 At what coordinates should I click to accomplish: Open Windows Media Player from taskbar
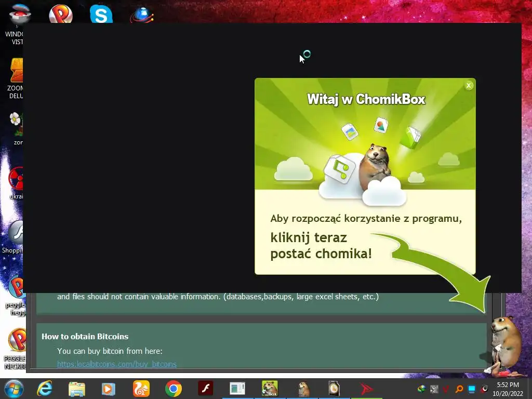click(x=109, y=389)
